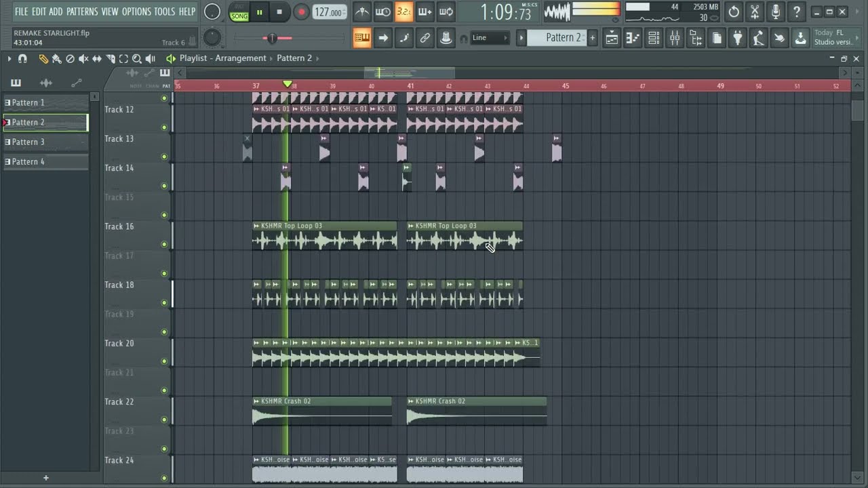Adjust the master volume knob
Image resolution: width=868 pixels, height=488 pixels.
(212, 12)
